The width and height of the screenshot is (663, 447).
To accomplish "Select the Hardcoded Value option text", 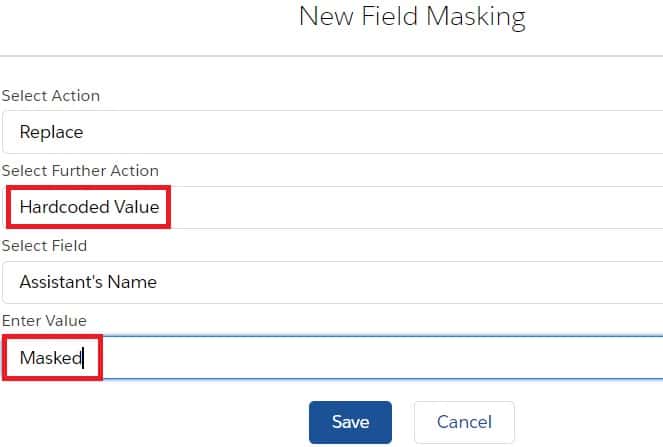I will pyautogui.click(x=89, y=207).
